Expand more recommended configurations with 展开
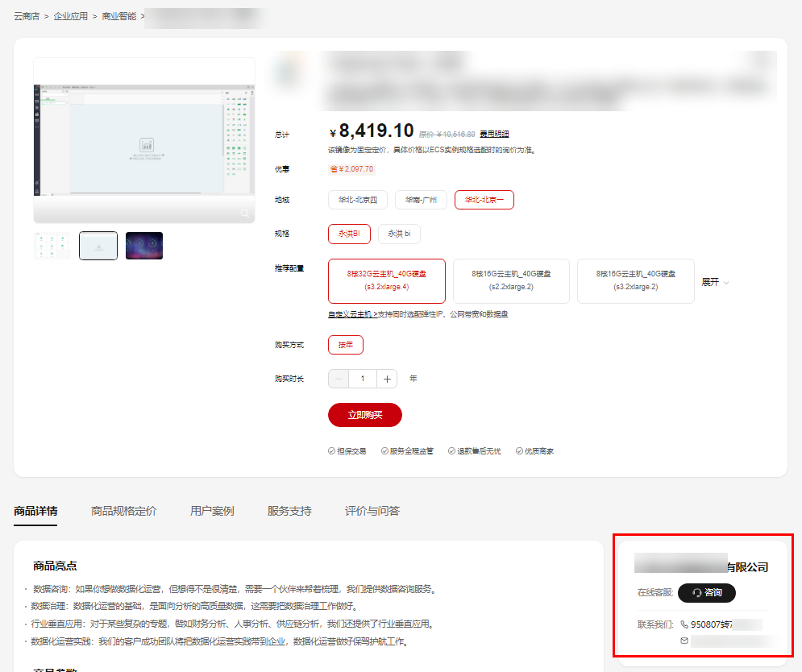802x672 pixels. click(715, 282)
